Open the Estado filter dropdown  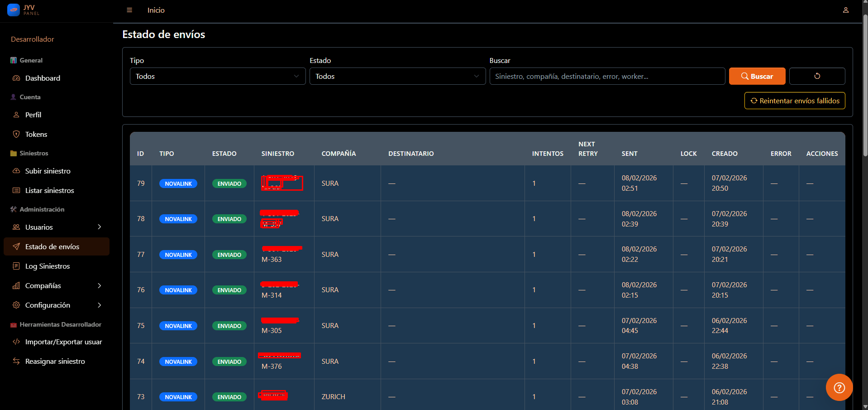397,76
